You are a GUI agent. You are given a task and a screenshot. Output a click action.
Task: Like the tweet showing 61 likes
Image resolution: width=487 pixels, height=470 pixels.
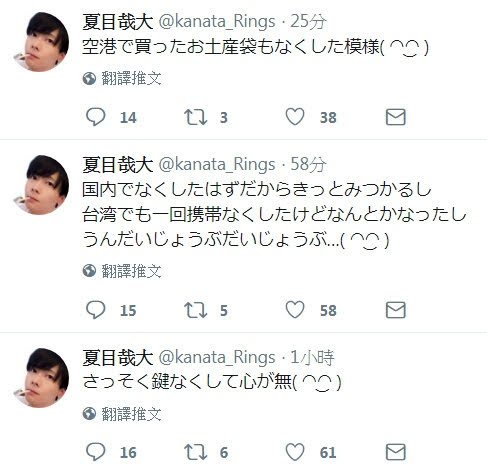click(x=295, y=452)
